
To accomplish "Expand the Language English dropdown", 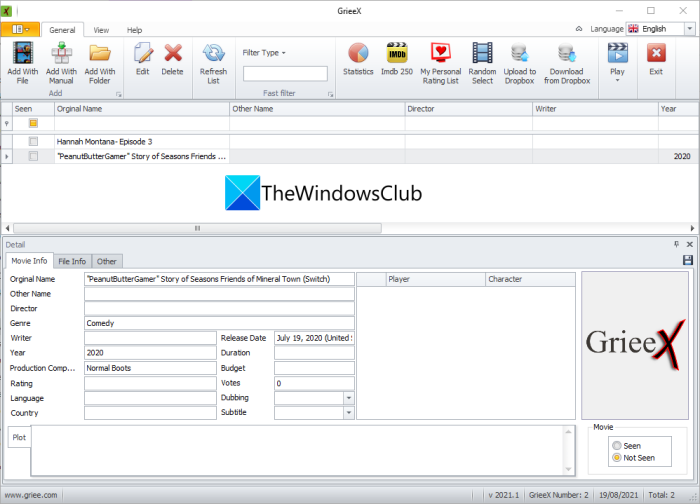I will (690, 29).
